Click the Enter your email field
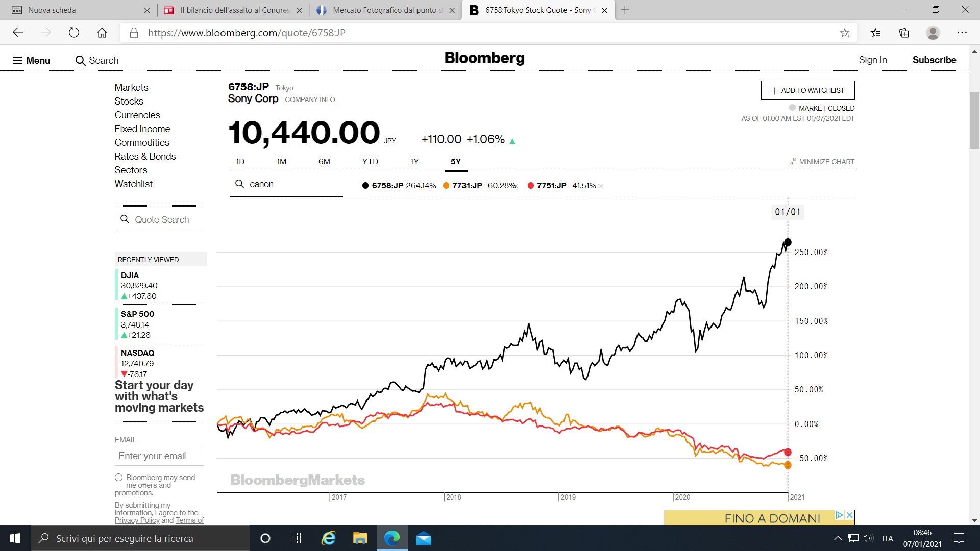 [x=159, y=456]
